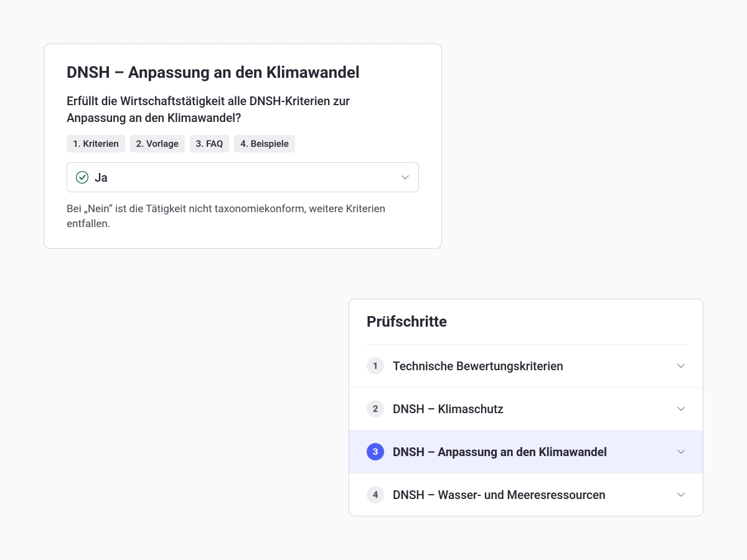Expand the DNSH – Wasser- und Meeresressourcen chevron
This screenshot has width=747, height=560.
coord(681,495)
